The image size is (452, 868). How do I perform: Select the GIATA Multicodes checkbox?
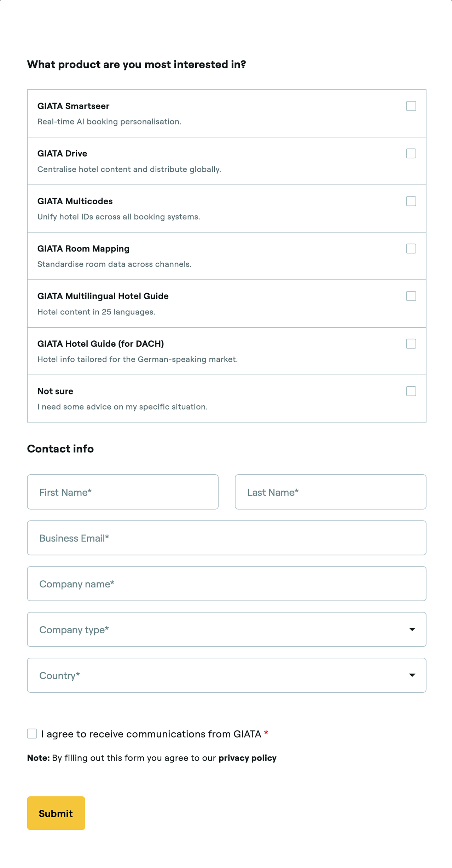411,201
